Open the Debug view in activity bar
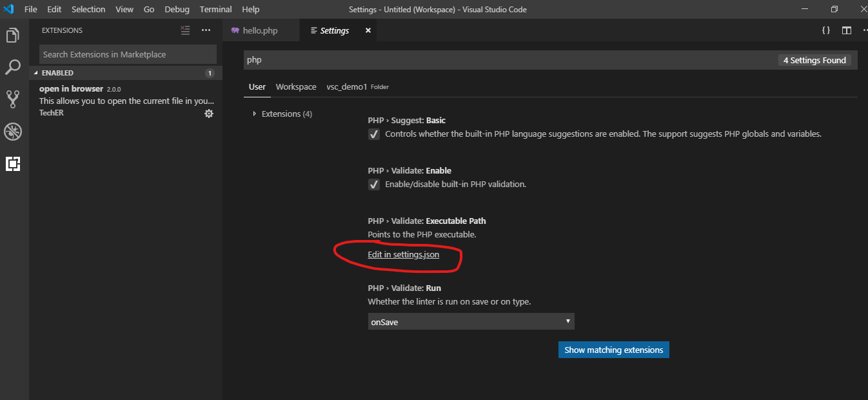 [x=13, y=132]
